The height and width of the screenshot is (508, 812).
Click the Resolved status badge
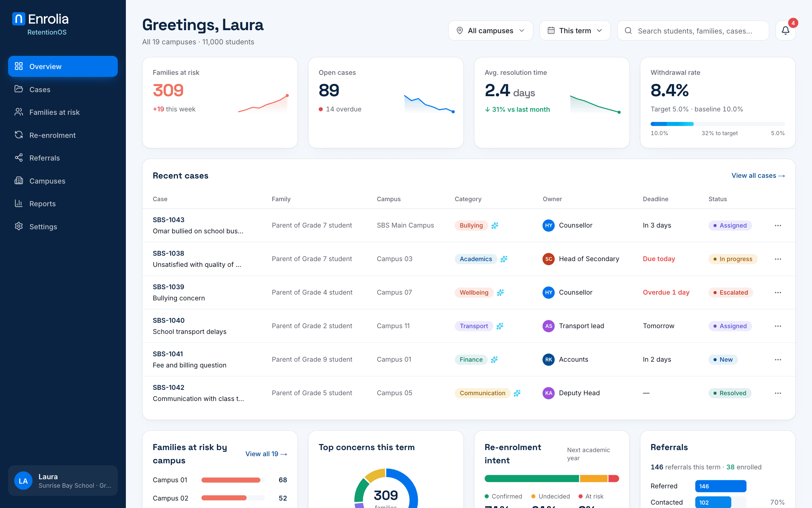pyautogui.click(x=730, y=393)
